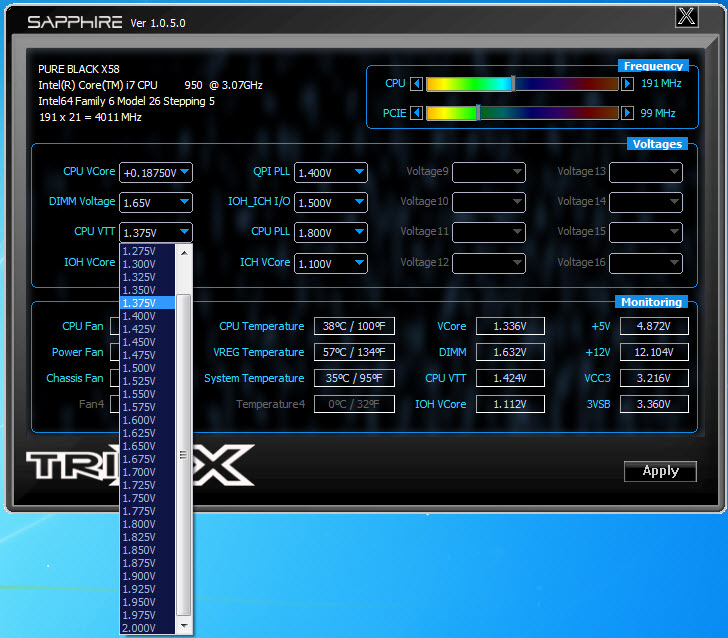Select 1.275V in the CPU VTT list
This screenshot has height=638, width=728.
click(148, 251)
